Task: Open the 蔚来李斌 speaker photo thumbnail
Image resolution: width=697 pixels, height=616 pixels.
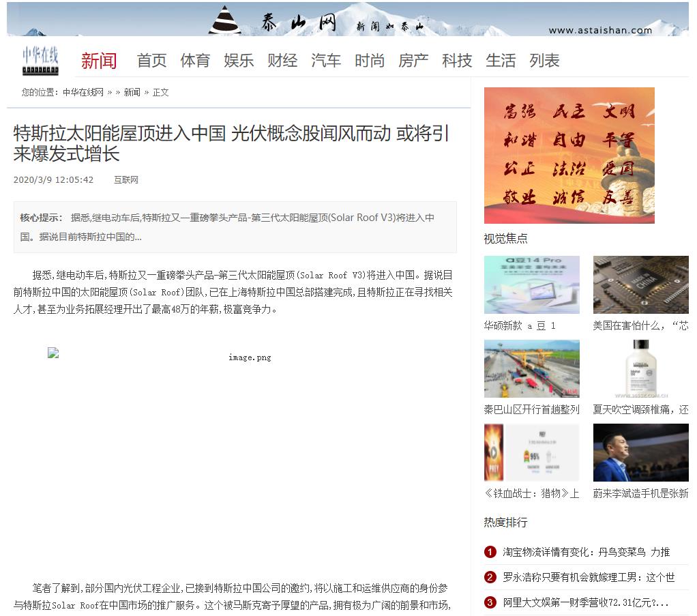Action: click(x=640, y=452)
